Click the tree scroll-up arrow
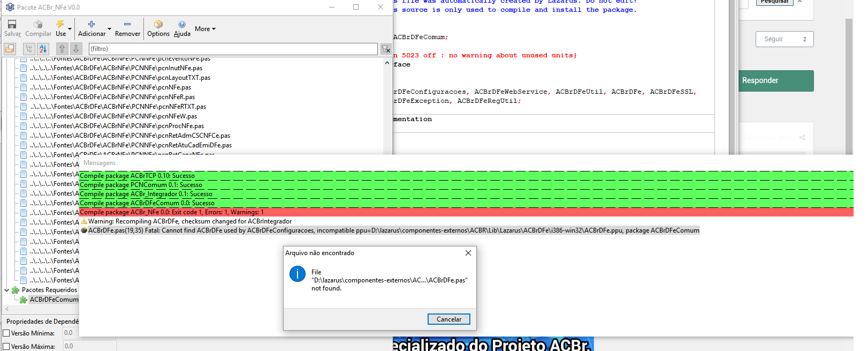Screen dimensions: 868x351 coord(387,63)
